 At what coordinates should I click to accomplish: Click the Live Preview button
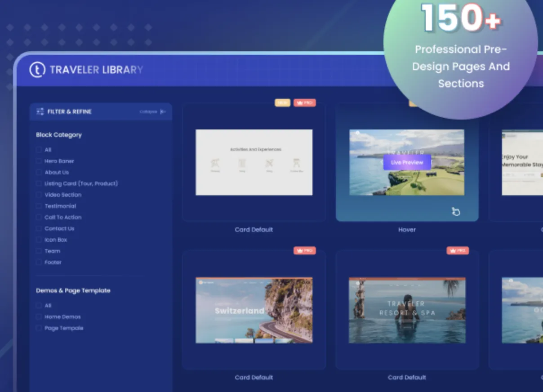coord(407,162)
